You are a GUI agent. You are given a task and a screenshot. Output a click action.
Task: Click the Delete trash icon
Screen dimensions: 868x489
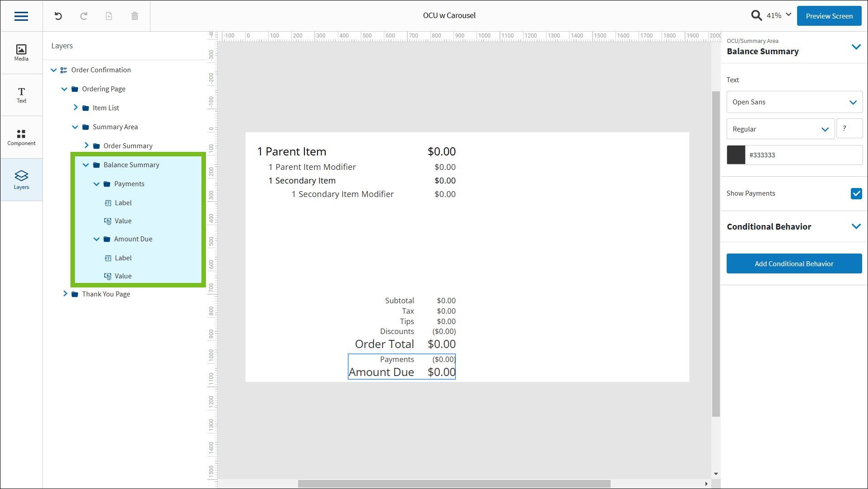click(x=134, y=16)
